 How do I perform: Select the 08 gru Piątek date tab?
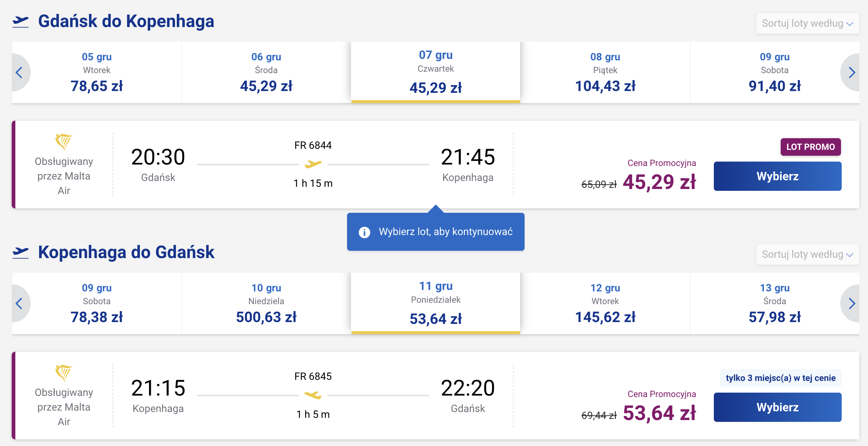(x=605, y=72)
